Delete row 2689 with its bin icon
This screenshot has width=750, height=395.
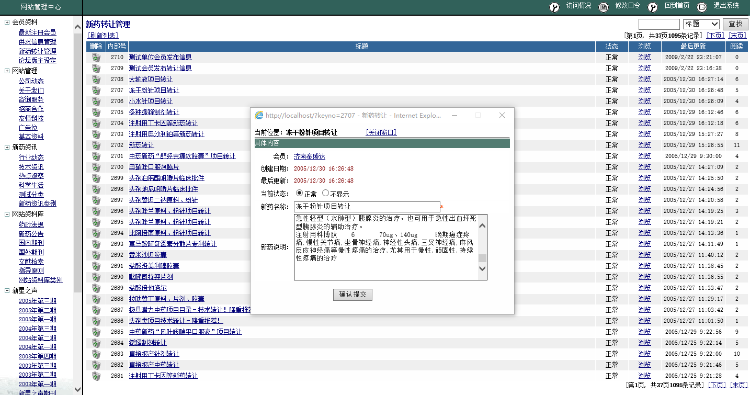pyautogui.click(x=96, y=288)
